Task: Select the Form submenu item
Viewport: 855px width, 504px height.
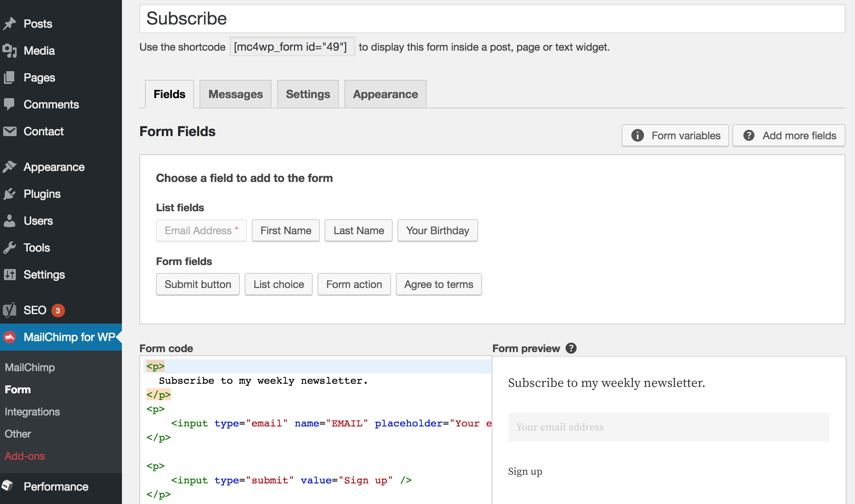Action: (18, 390)
